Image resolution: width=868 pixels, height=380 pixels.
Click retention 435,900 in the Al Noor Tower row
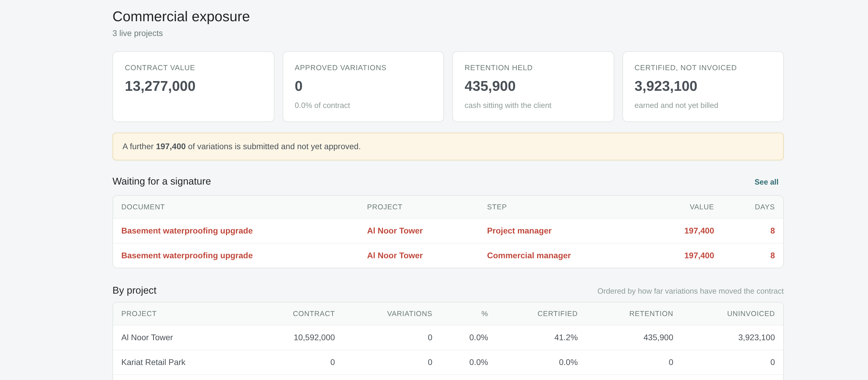coord(658,338)
